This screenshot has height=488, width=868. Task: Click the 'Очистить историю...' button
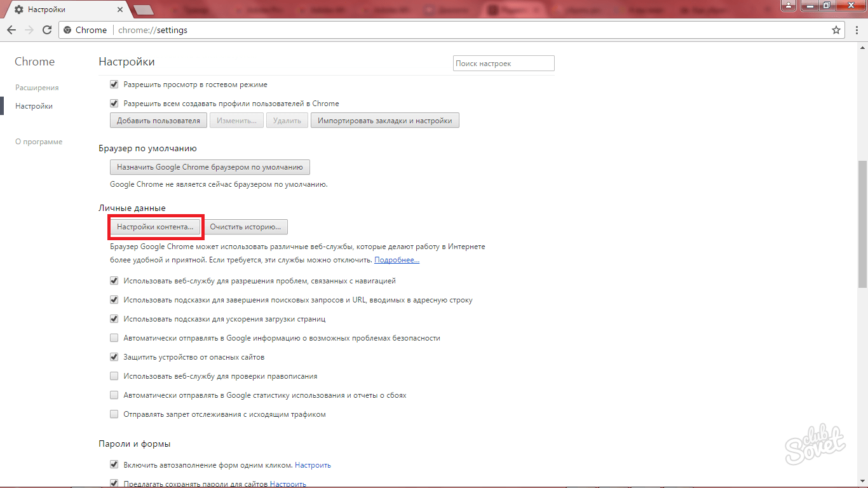coord(246,227)
